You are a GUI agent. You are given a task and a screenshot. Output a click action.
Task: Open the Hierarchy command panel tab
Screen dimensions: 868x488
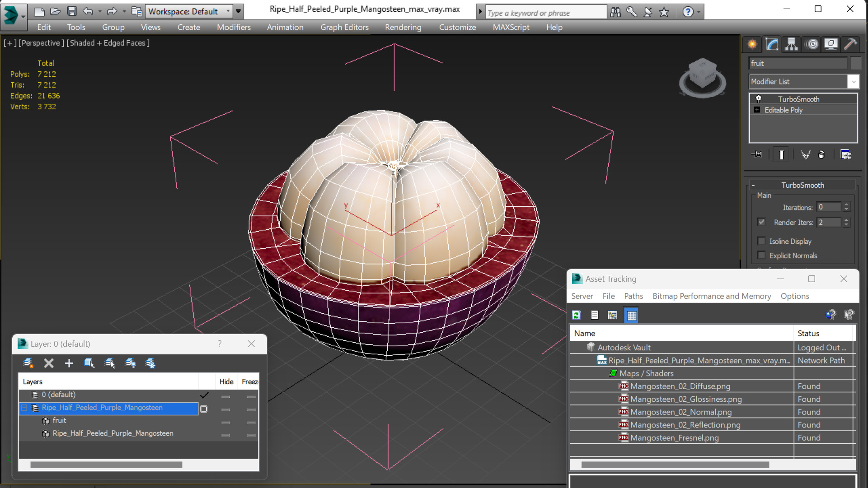point(791,44)
